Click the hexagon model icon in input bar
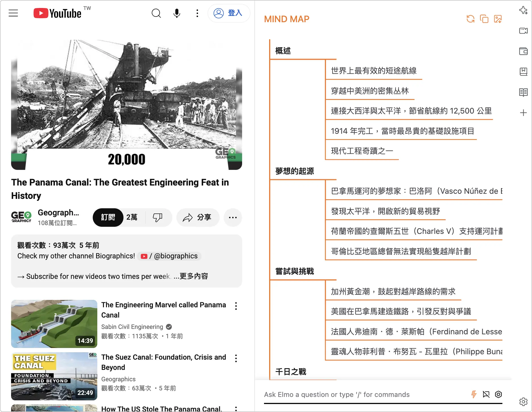The height and width of the screenshot is (412, 532). [498, 394]
